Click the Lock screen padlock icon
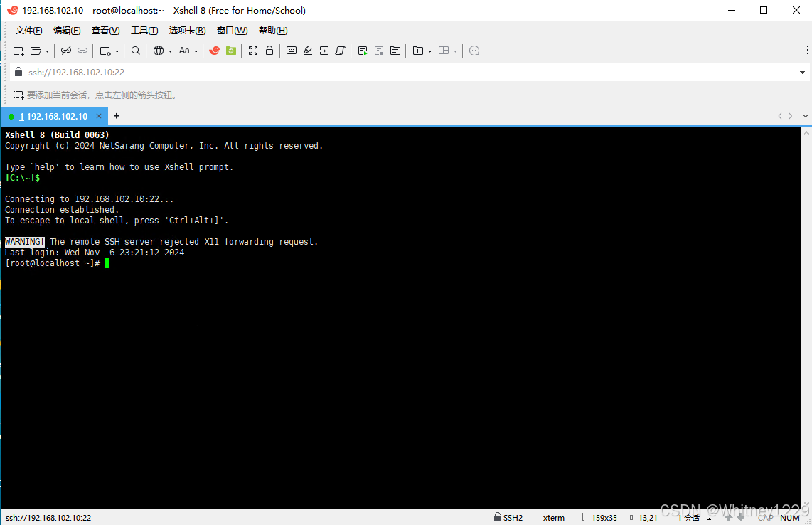 coord(269,51)
